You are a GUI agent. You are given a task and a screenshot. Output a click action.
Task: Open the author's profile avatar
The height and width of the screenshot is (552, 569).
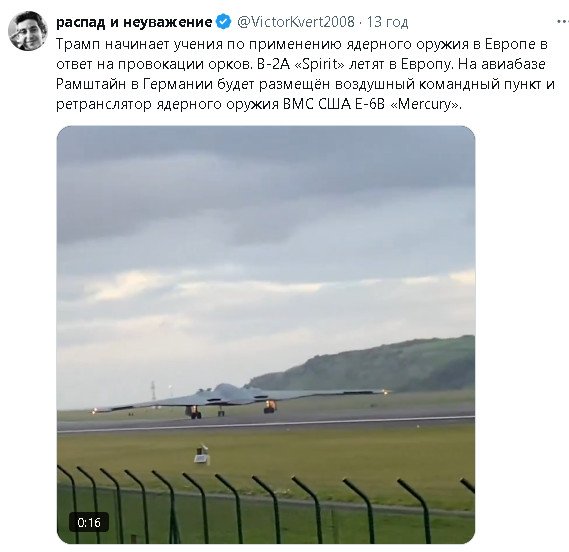[x=28, y=31]
